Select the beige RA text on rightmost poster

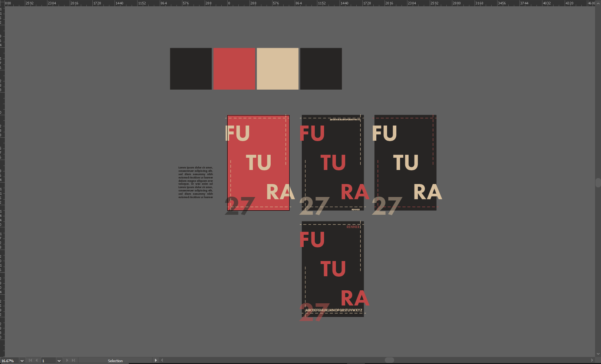point(427,192)
